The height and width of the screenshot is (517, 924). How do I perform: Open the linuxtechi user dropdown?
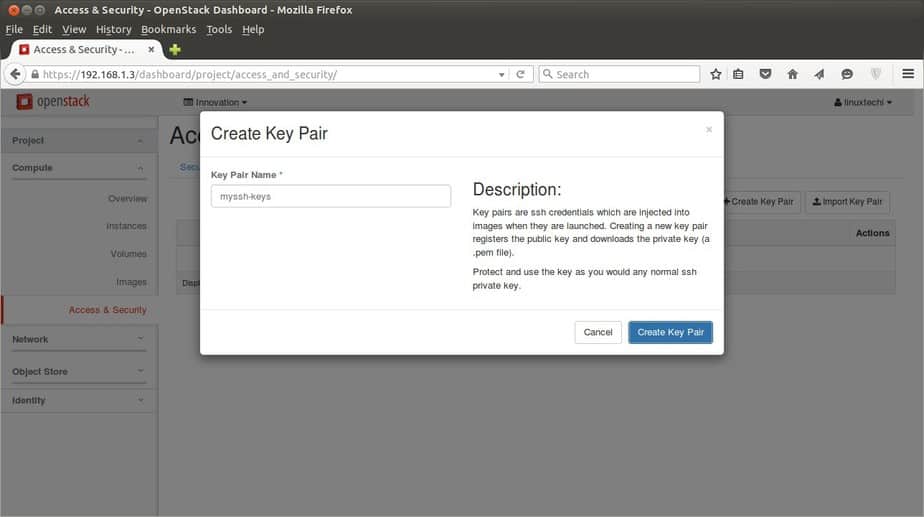click(863, 102)
